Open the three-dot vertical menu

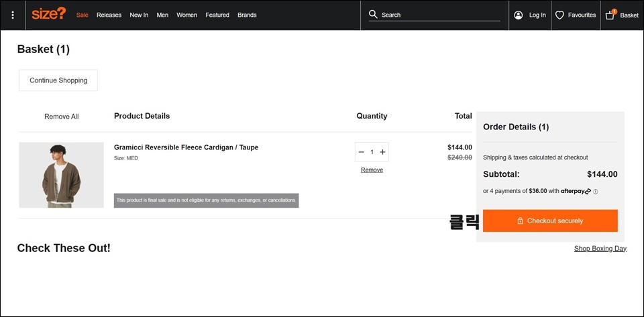pos(13,15)
